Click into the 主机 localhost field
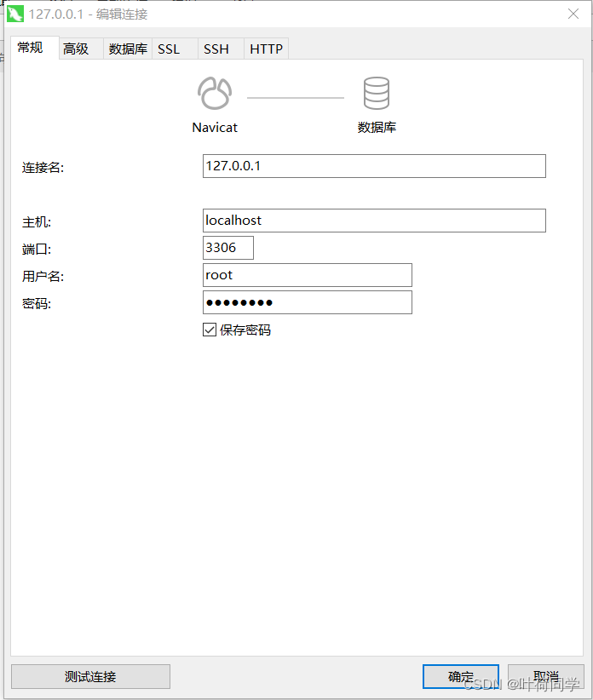The width and height of the screenshot is (593, 700). [x=374, y=221]
